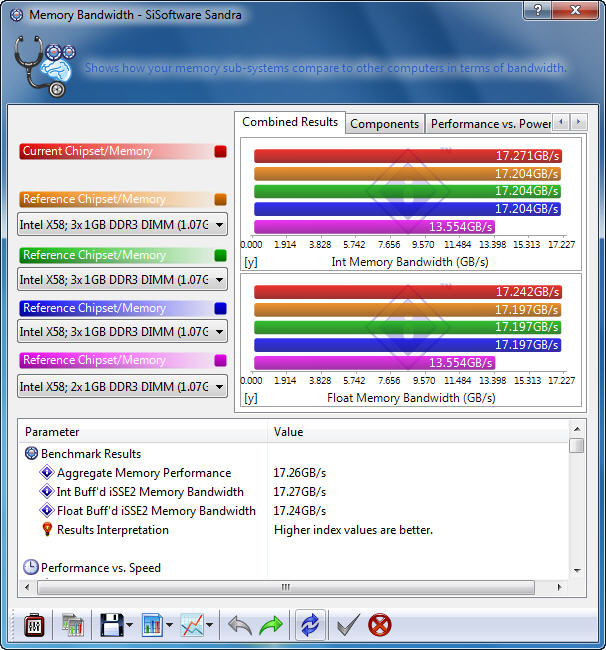The image size is (606, 650).
Task: Click the grey back arrow icon
Action: click(240, 625)
